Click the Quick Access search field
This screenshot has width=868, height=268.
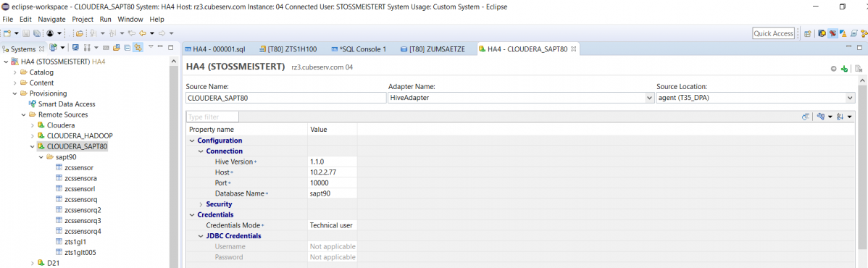coord(774,33)
